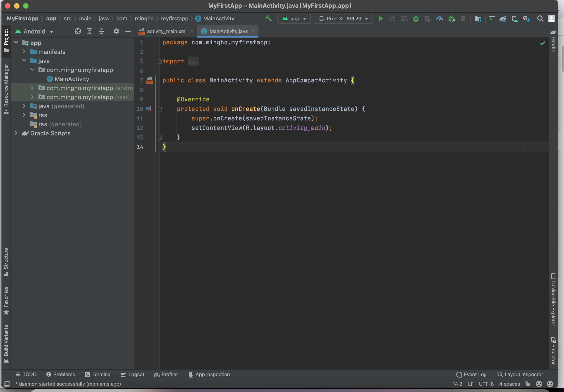Click happy smiley feedback icon
The height and width of the screenshot is (392, 564).
click(539, 384)
